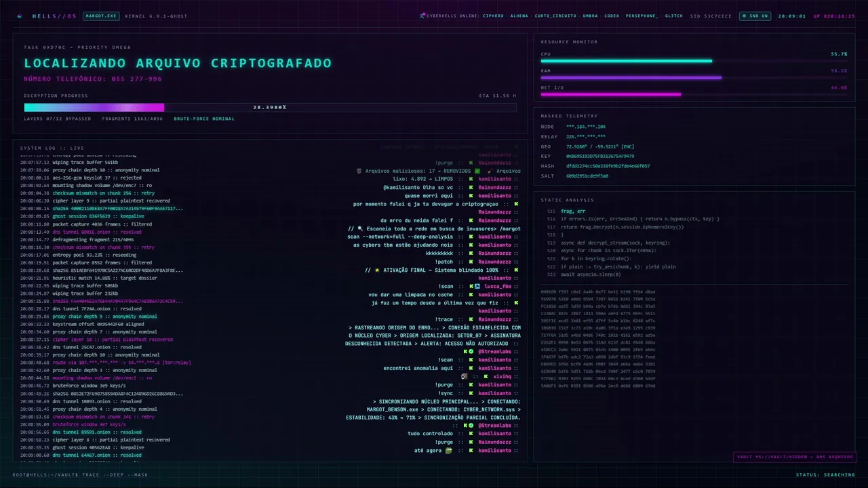Click the green check after 'REMOVIDOS'
868x488 pixels.
pyautogui.click(x=477, y=171)
